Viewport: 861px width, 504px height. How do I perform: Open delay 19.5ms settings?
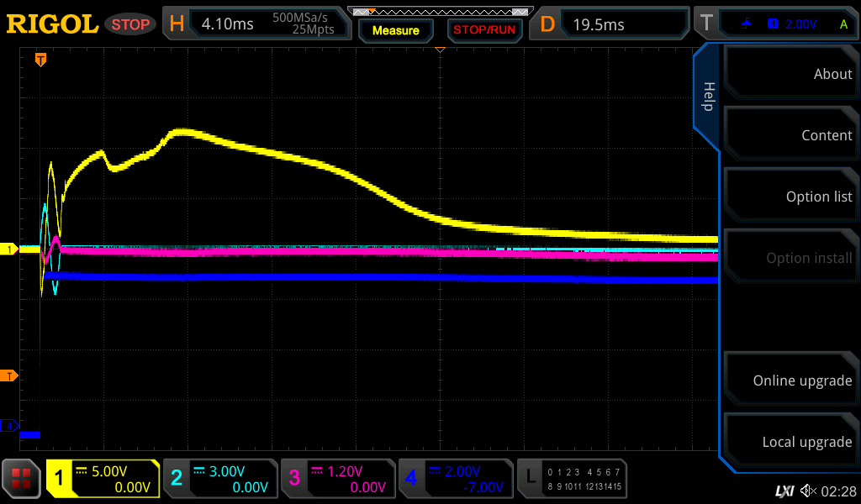click(611, 24)
